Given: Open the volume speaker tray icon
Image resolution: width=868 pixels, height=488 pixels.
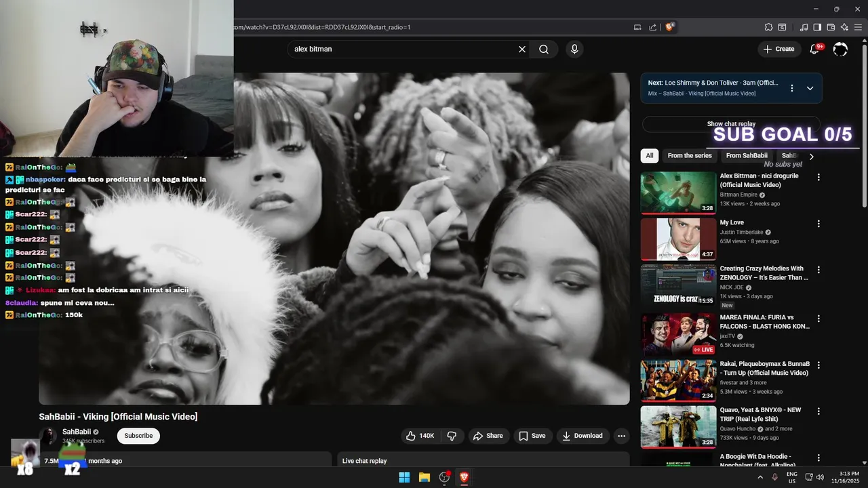Looking at the screenshot, I should tap(820, 477).
